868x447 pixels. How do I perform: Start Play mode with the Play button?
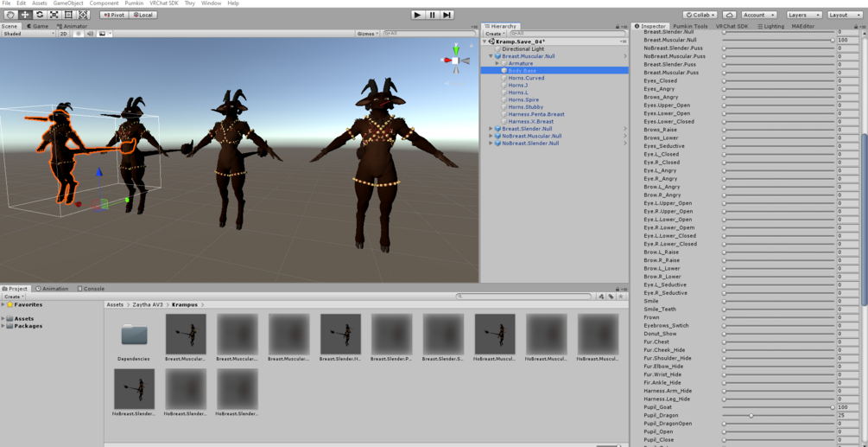417,15
